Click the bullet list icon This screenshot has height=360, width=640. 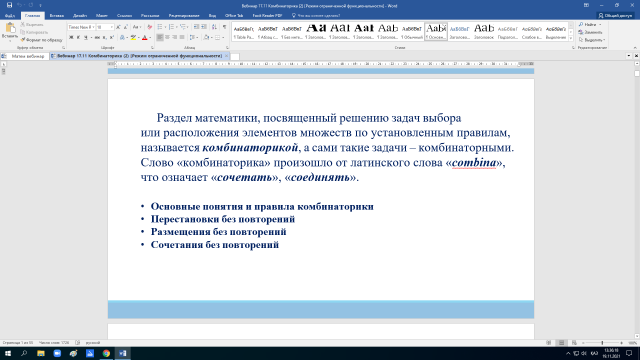point(160,27)
